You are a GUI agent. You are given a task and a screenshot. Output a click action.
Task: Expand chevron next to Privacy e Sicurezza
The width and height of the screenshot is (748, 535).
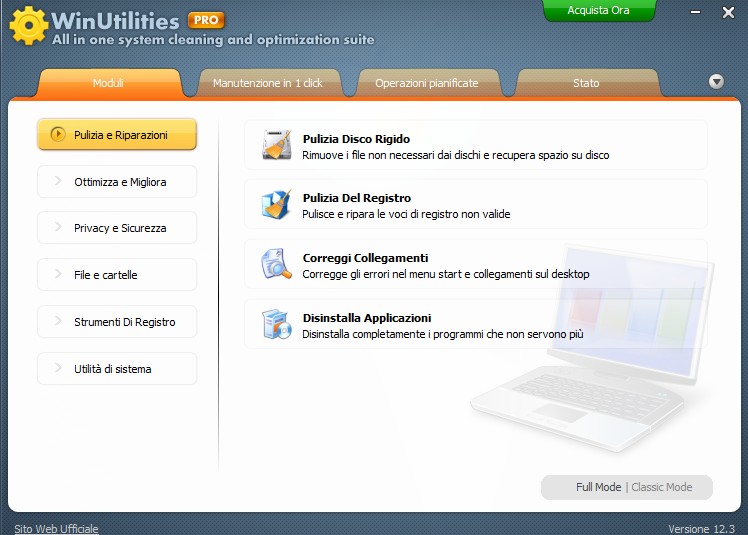(x=58, y=227)
